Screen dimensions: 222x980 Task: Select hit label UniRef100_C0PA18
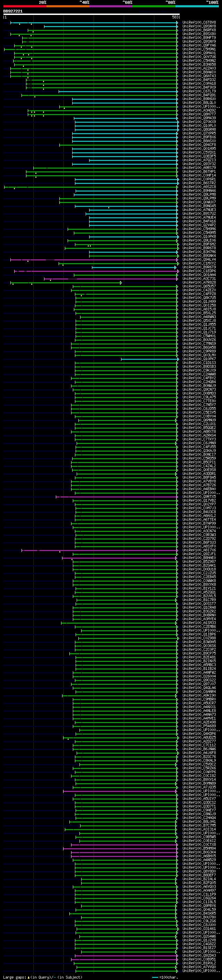(x=199, y=84)
